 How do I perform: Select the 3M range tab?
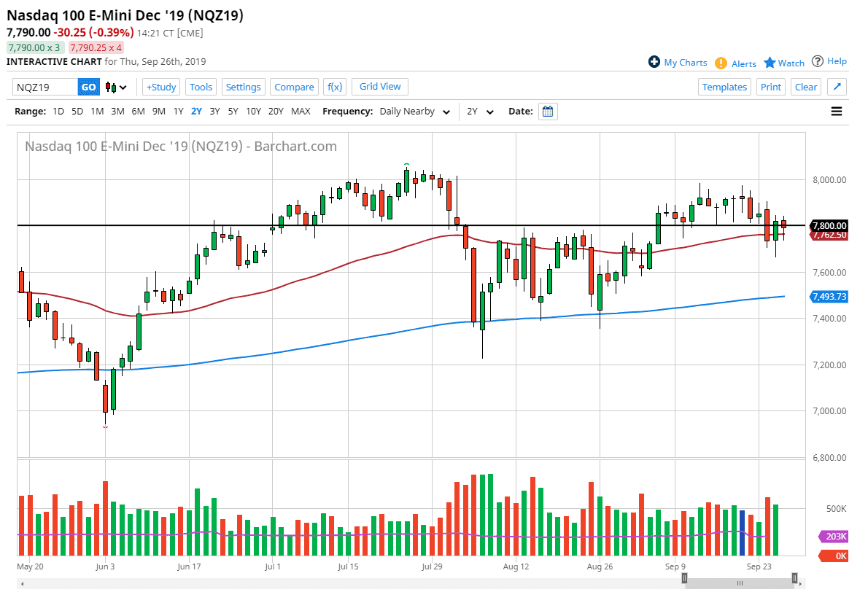(x=117, y=112)
